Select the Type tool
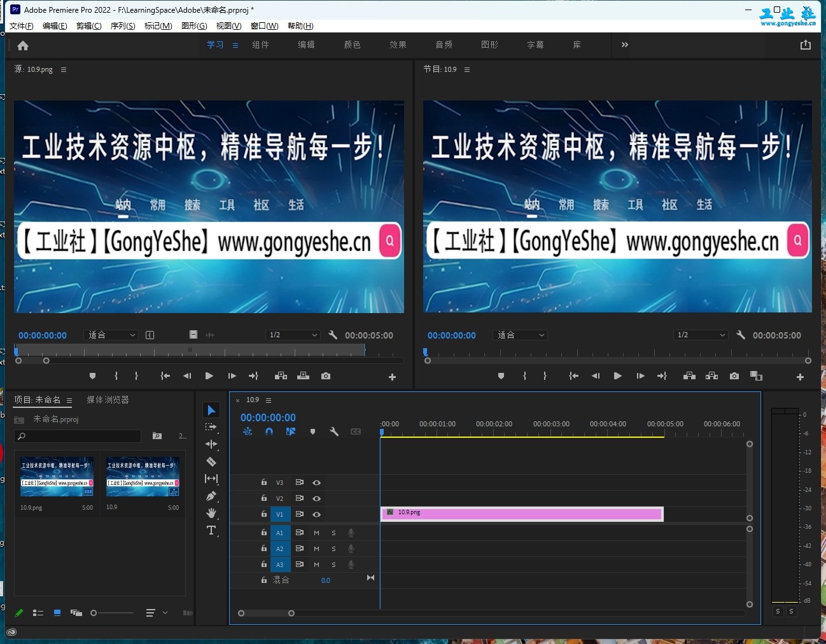The width and height of the screenshot is (826, 644). coord(211,530)
